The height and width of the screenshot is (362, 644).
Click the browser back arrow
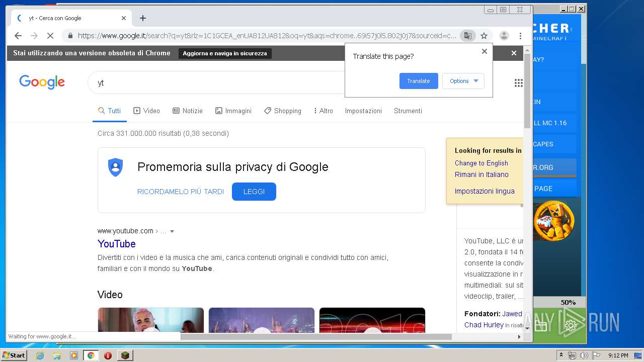(x=18, y=36)
